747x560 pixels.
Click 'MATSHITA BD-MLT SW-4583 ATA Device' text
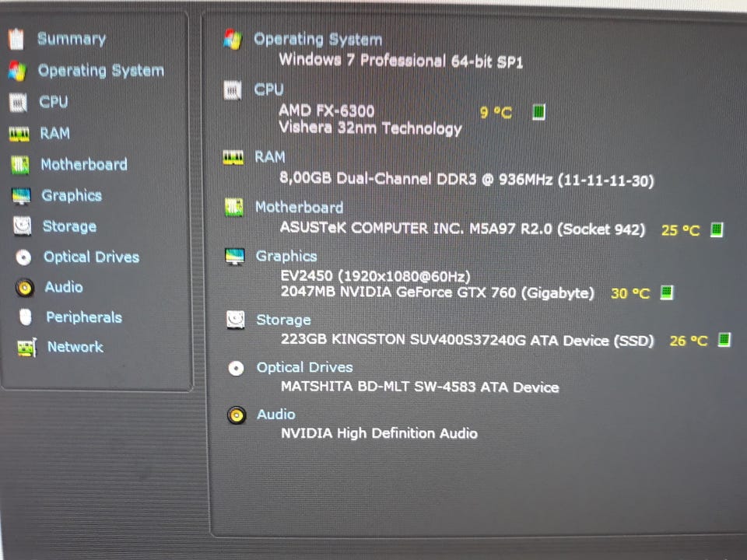coord(419,387)
